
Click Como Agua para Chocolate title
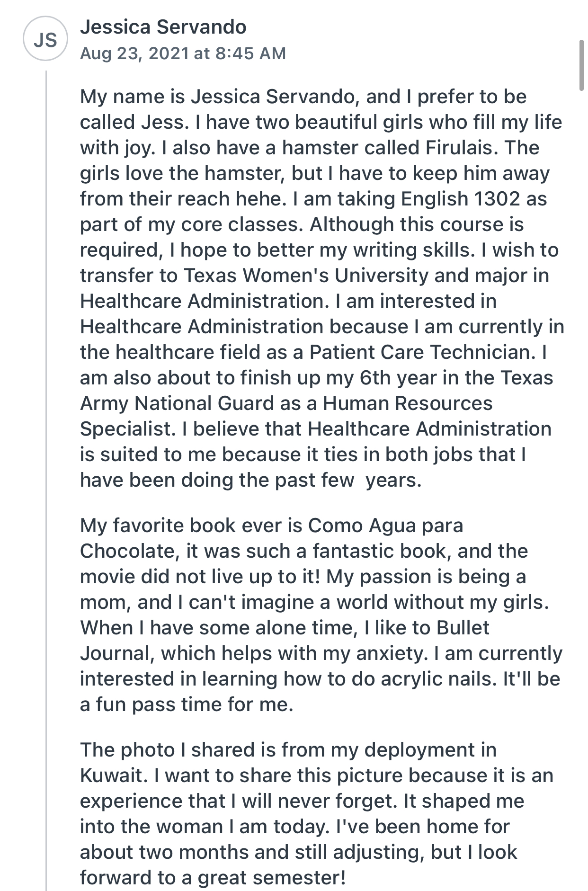click(x=271, y=538)
